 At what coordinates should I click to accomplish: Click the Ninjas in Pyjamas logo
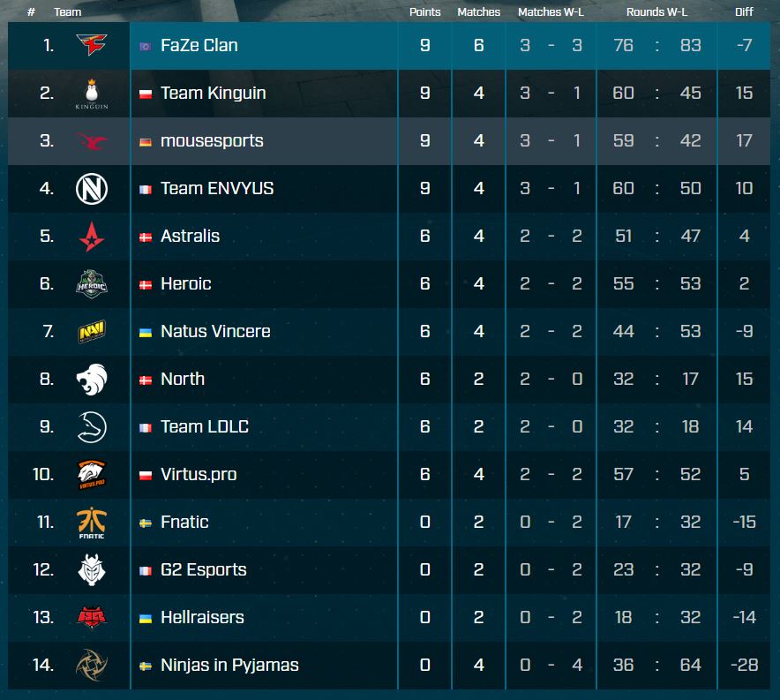91,665
